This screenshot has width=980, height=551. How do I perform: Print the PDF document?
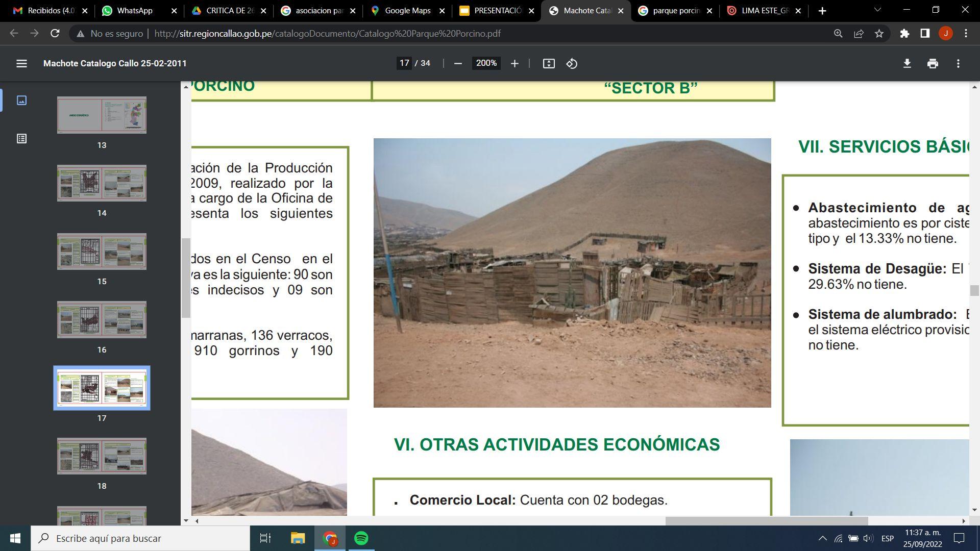(x=933, y=63)
